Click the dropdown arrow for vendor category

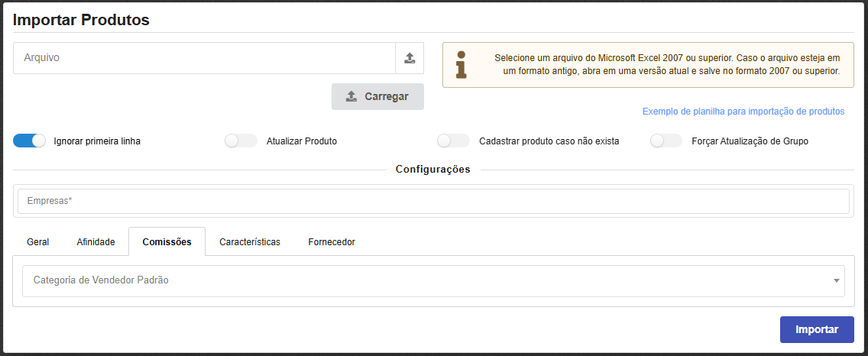(x=836, y=280)
